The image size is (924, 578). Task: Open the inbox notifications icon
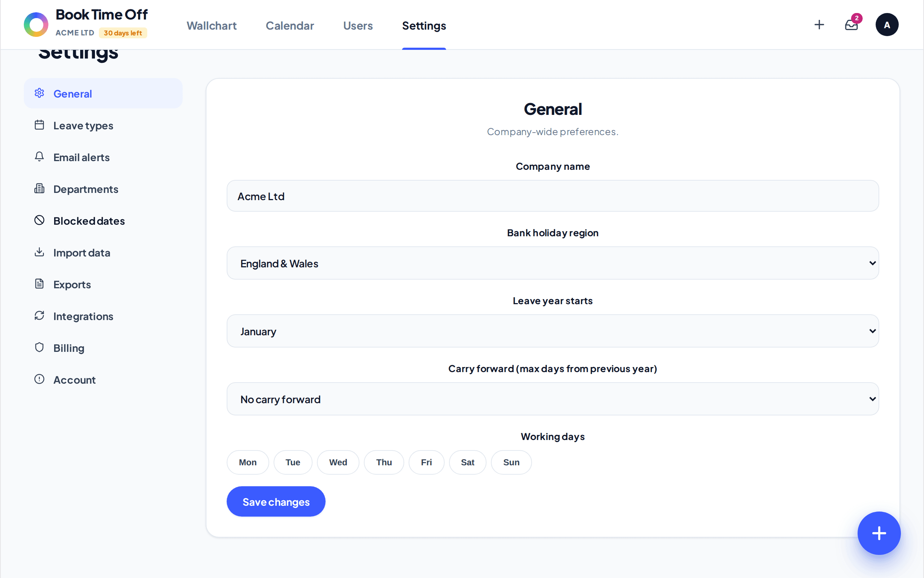click(x=851, y=25)
